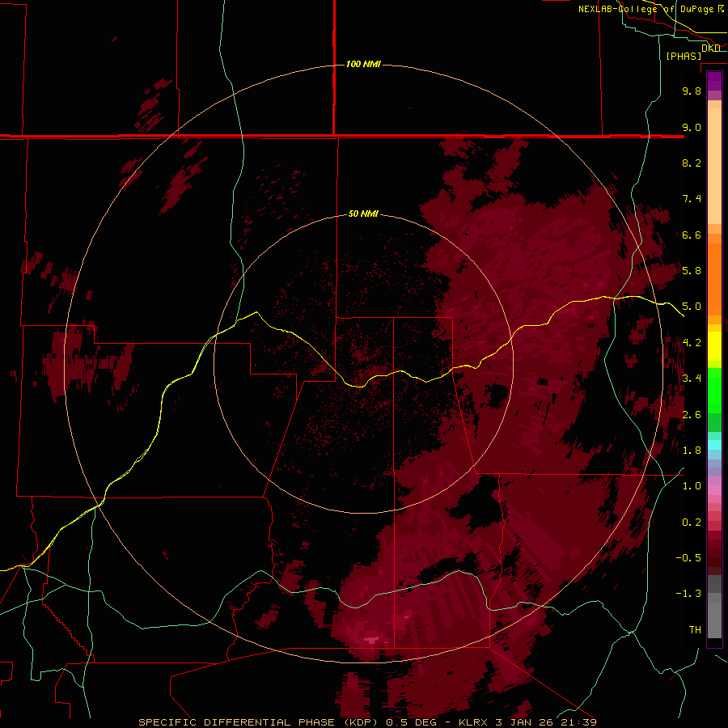The height and width of the screenshot is (728, 728).
Task: Pick the 6.6 scale label
Action: tap(692, 235)
